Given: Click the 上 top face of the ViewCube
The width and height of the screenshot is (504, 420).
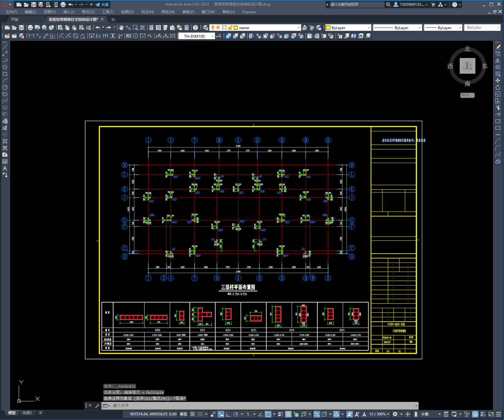Looking at the screenshot, I should point(468,66).
